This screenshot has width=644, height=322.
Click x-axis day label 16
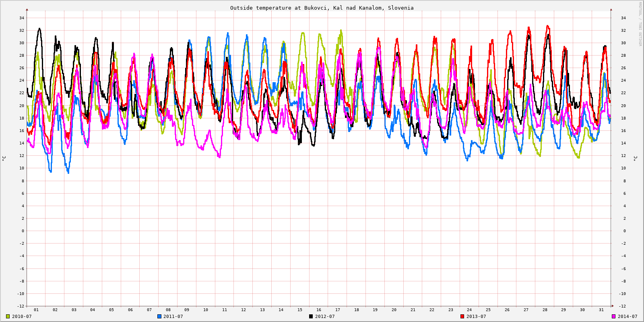coord(319,310)
